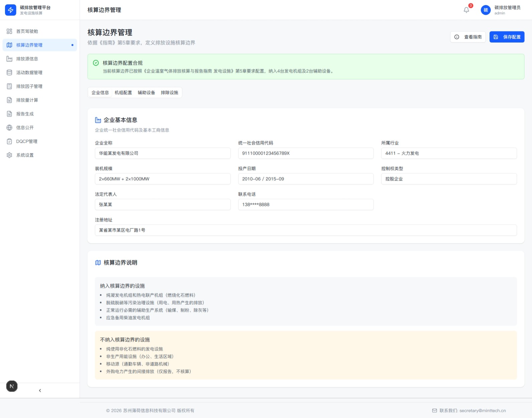The image size is (532, 418).
Task: Select the 活动数据管理 database icon
Action: tap(9, 73)
